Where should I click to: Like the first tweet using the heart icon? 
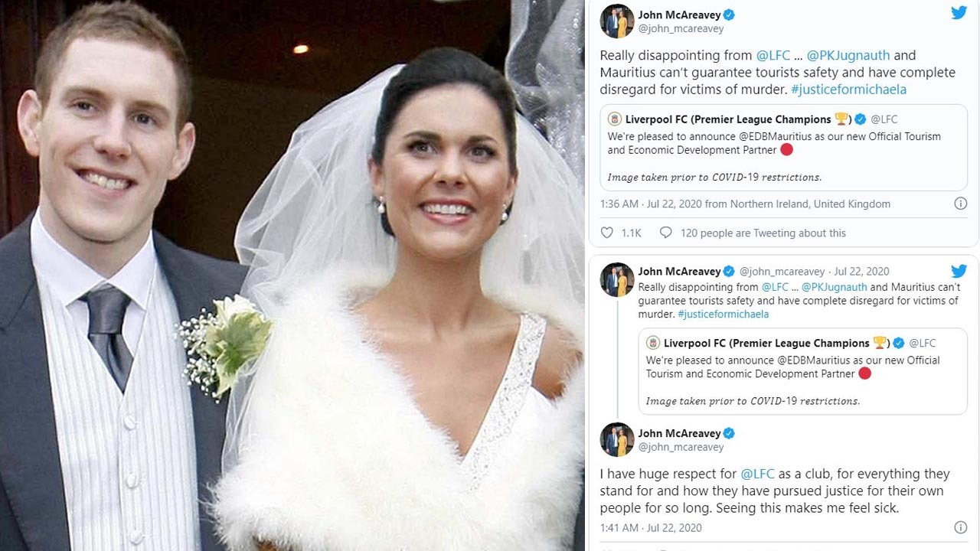(x=607, y=233)
